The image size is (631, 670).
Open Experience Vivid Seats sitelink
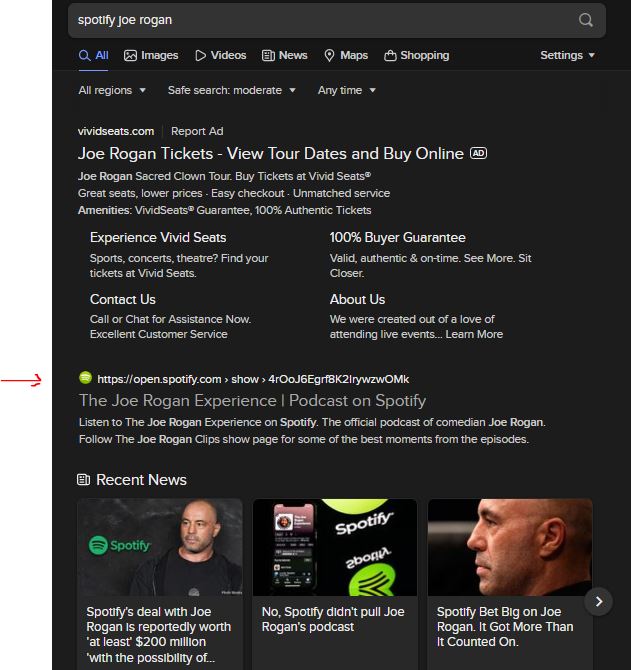tap(158, 237)
